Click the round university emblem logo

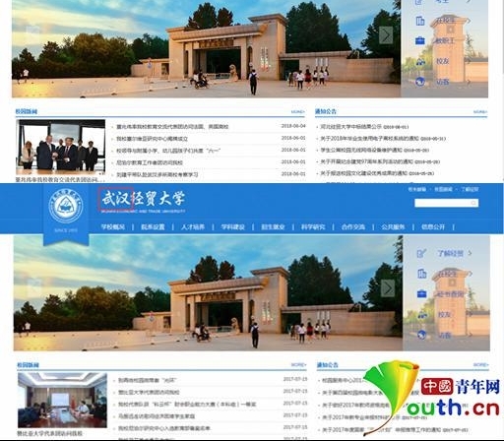coord(66,206)
